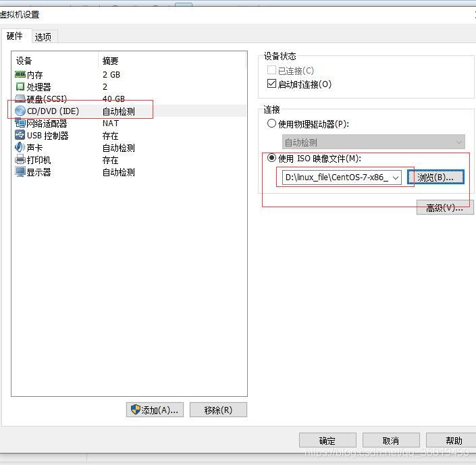Click the 添加(A)... button
This screenshot has height=465, width=476.
(x=155, y=410)
